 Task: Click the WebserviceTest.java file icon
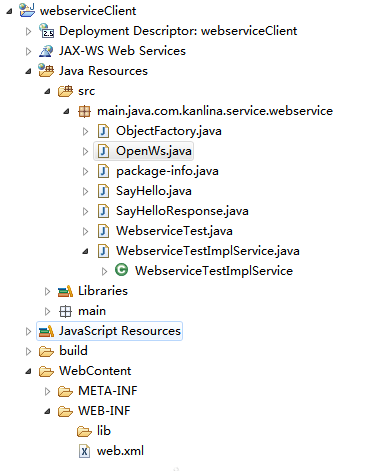103,231
